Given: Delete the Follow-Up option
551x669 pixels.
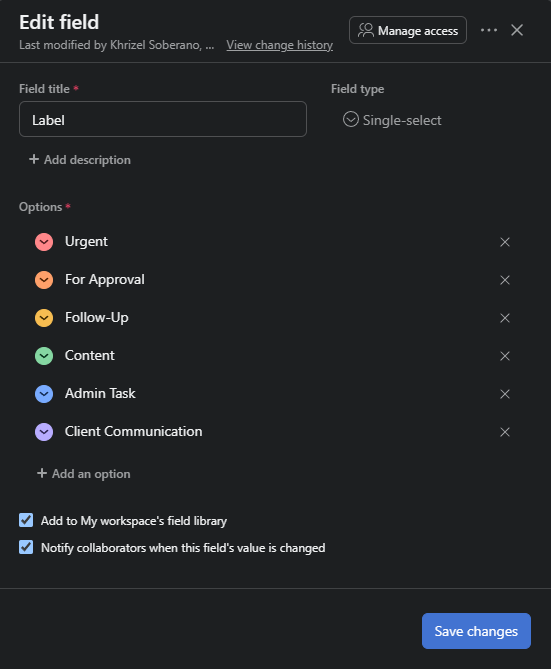Looking at the screenshot, I should coord(505,318).
